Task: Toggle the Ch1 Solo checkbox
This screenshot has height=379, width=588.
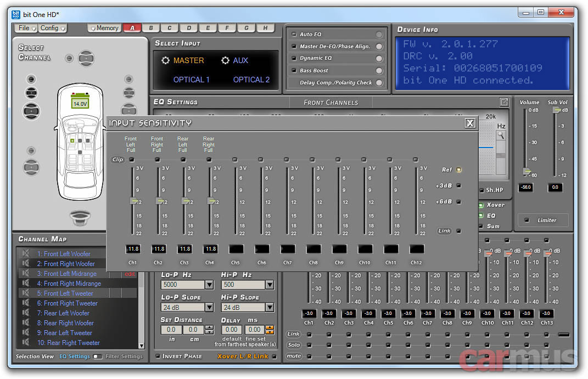Action: (310, 345)
